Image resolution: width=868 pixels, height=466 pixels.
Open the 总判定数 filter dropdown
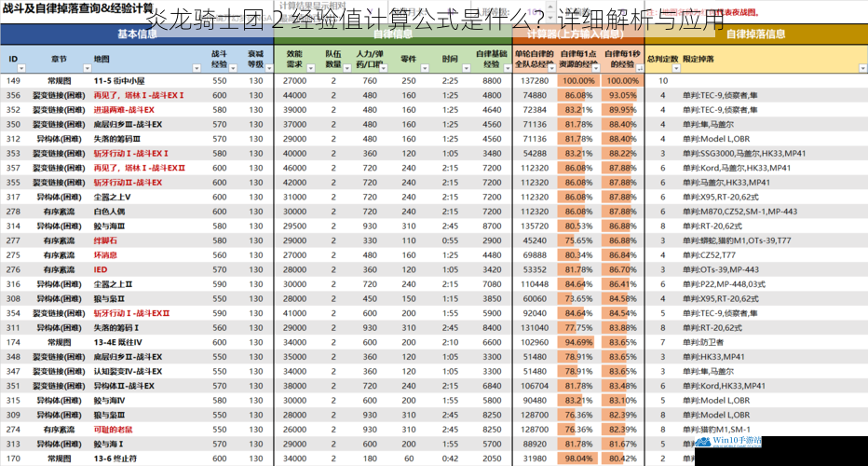[x=676, y=68]
